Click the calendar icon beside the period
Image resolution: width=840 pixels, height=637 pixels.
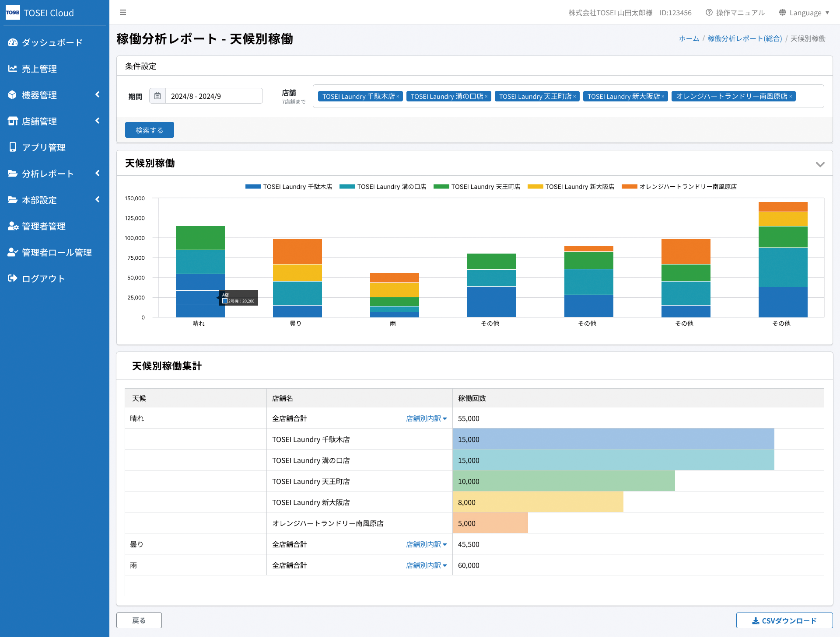(x=157, y=96)
